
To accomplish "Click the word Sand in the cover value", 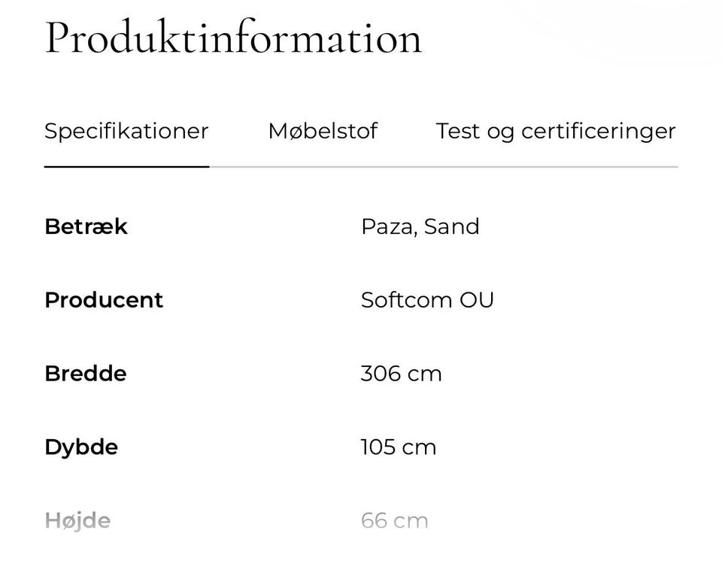I will 451,226.
